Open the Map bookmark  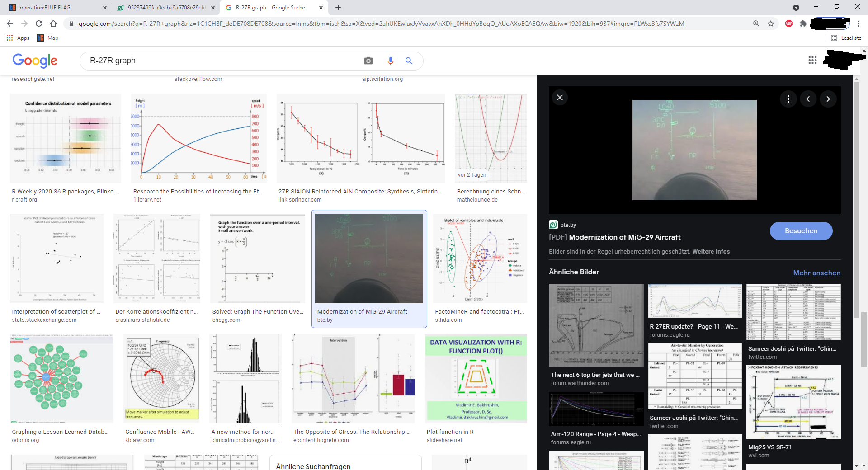(47, 38)
